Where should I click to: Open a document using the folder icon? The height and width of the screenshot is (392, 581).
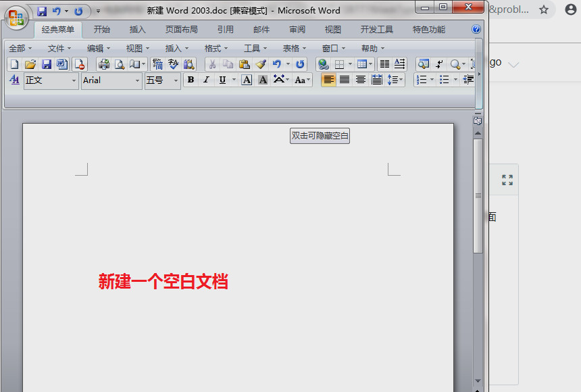(x=30, y=64)
